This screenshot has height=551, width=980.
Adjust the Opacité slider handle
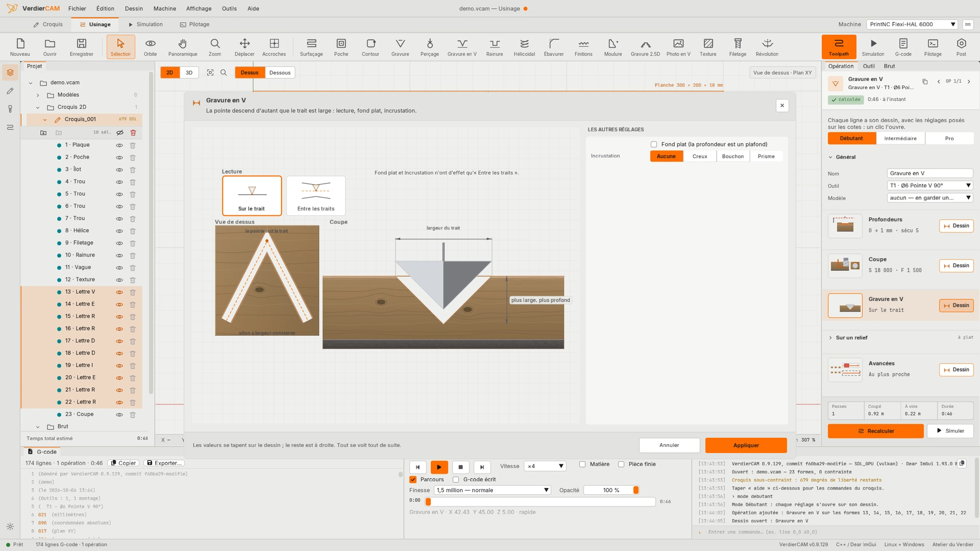click(x=635, y=490)
